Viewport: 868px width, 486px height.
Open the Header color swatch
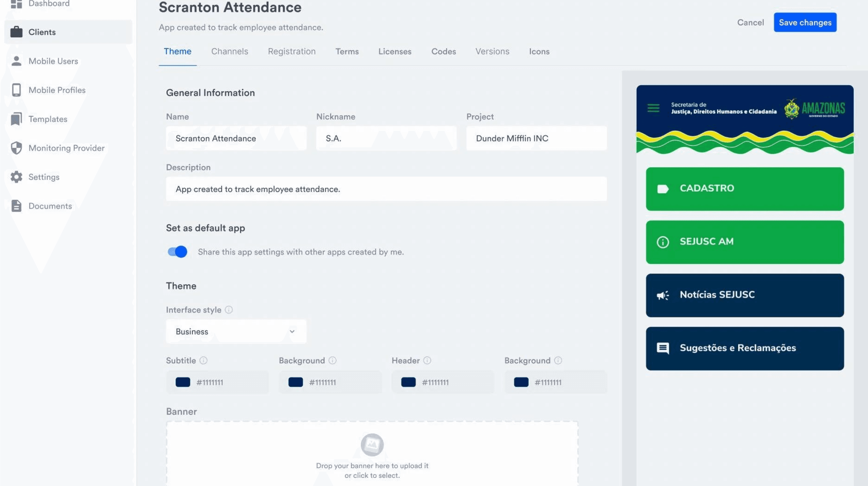click(x=408, y=382)
